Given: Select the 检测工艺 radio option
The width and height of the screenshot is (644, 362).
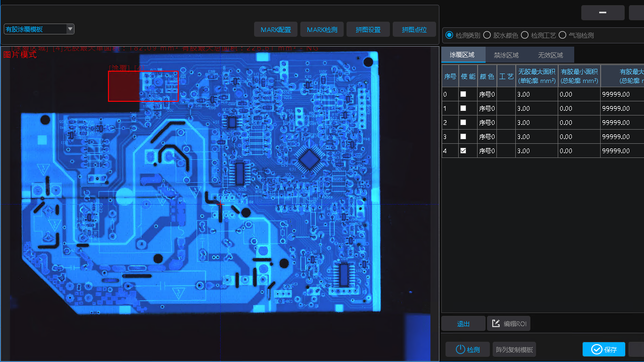Looking at the screenshot, I should pos(525,35).
